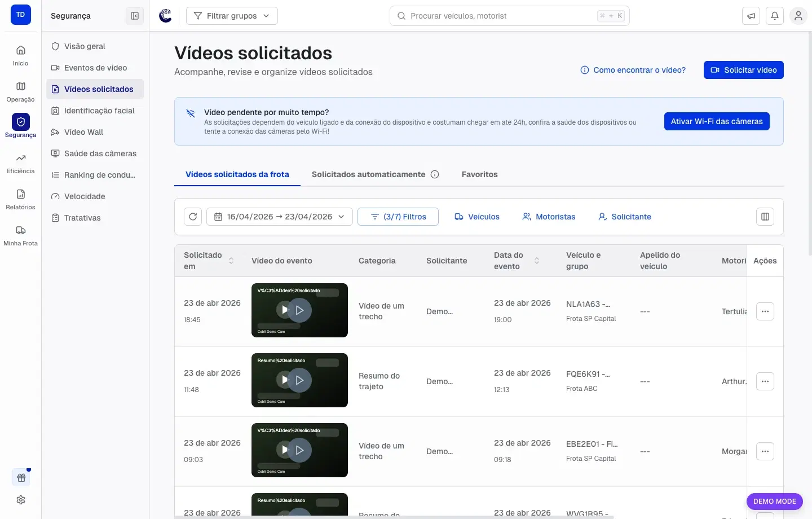This screenshot has width=812, height=519.
Task: Open the Relatórios section
Action: [20, 200]
